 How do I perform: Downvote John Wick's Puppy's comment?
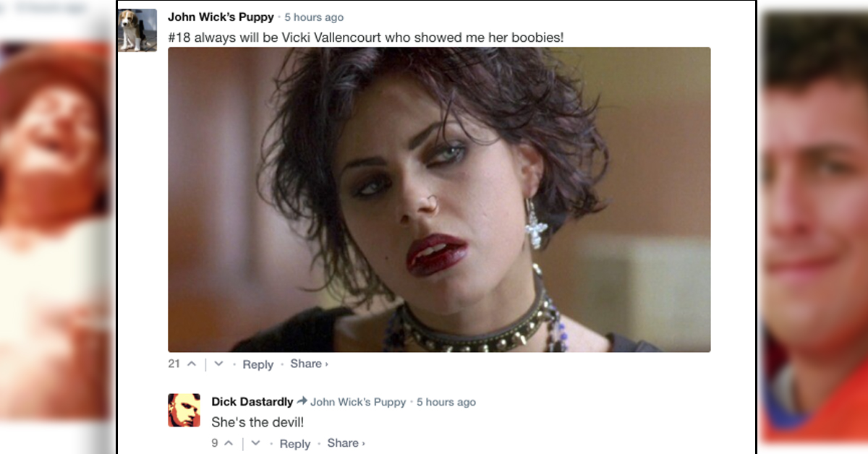pyautogui.click(x=219, y=364)
